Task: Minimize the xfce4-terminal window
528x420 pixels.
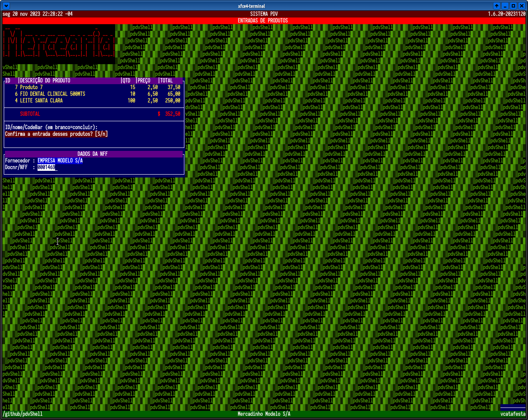Action: pyautogui.click(x=505, y=6)
